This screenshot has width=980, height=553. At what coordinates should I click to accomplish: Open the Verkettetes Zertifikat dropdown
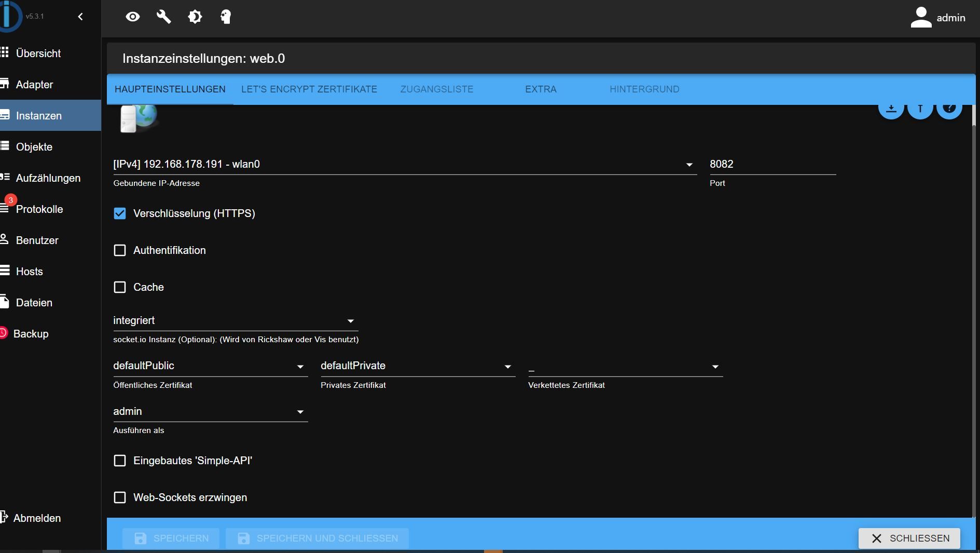(x=625, y=366)
